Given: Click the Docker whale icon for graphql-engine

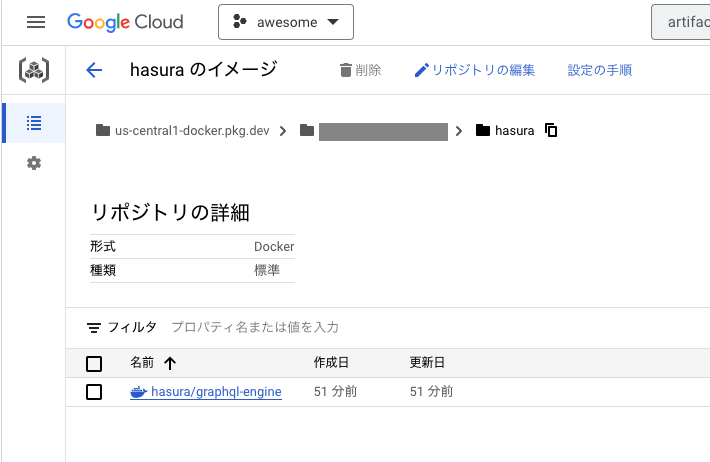Looking at the screenshot, I should pos(139,392).
